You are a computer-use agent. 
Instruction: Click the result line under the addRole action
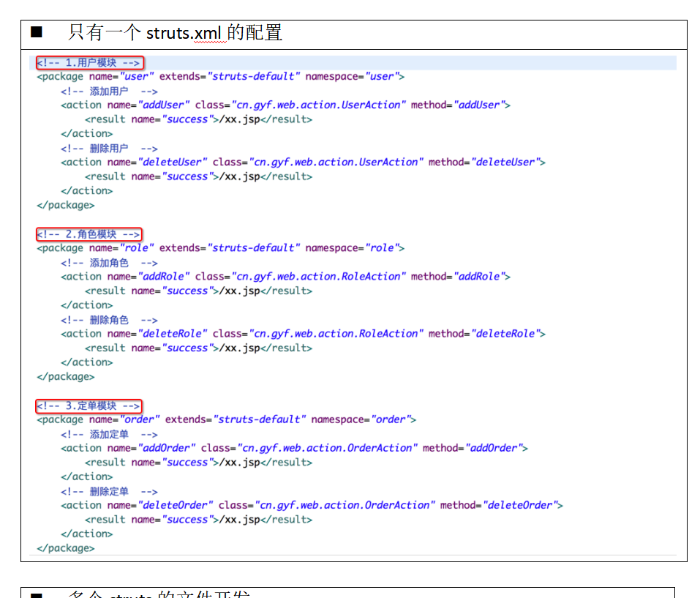[199, 291]
